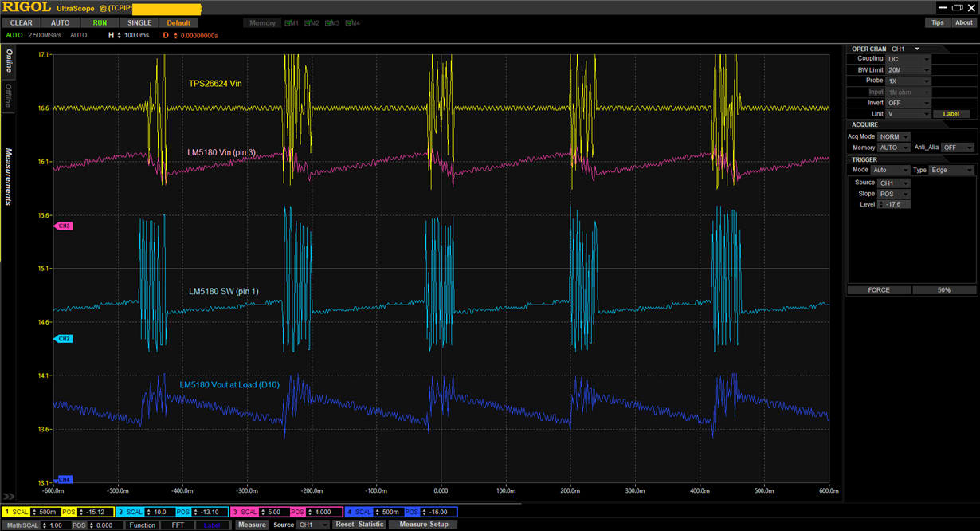Open the OPER CHAN channel dropdown
Image resolution: width=980 pixels, height=531 pixels.
pos(907,49)
